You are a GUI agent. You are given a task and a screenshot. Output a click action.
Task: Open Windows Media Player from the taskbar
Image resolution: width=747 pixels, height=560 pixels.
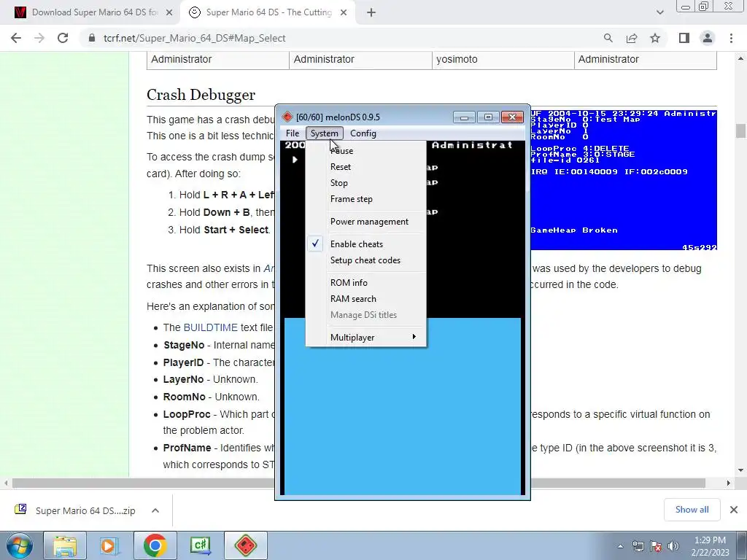coord(109,545)
